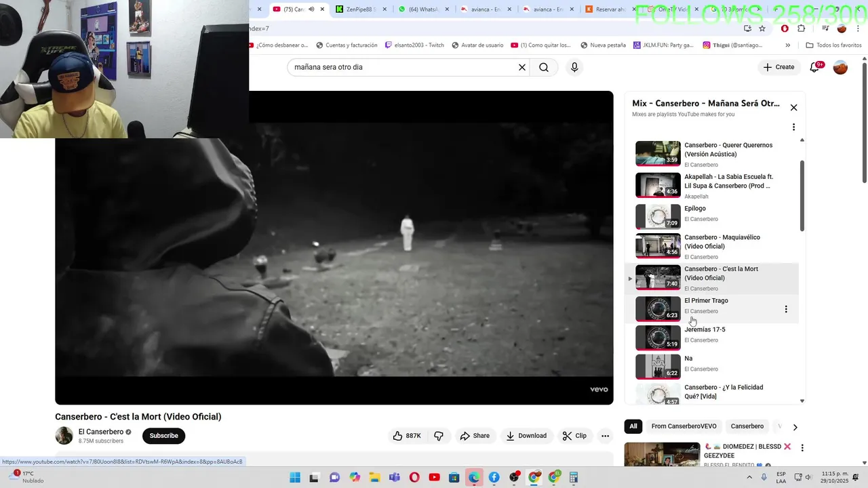868x488 pixels.
Task: Open media control button in Chrome toolbar
Action: 825,28
